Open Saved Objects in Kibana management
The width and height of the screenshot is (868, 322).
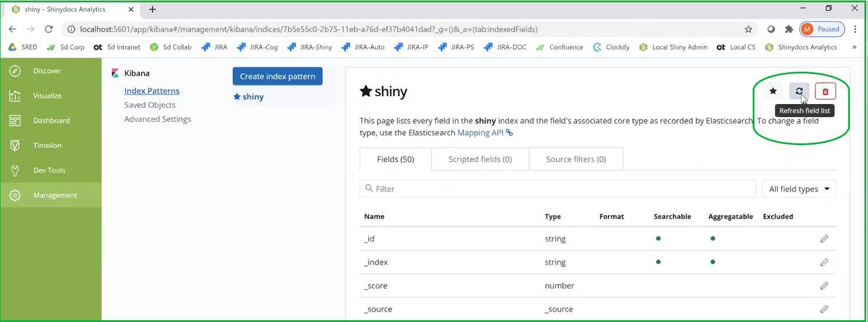(x=150, y=105)
